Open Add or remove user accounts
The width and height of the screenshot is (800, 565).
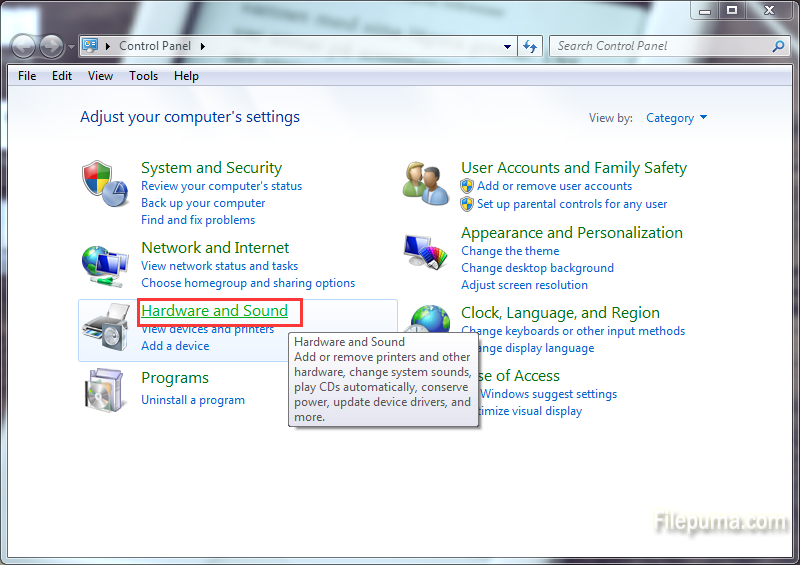pos(554,186)
